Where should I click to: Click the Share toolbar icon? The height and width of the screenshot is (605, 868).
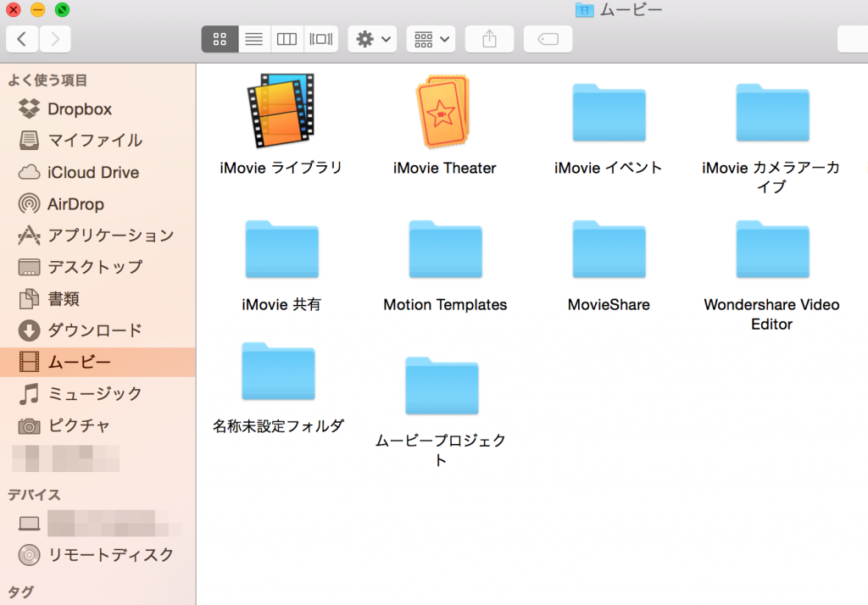click(489, 39)
